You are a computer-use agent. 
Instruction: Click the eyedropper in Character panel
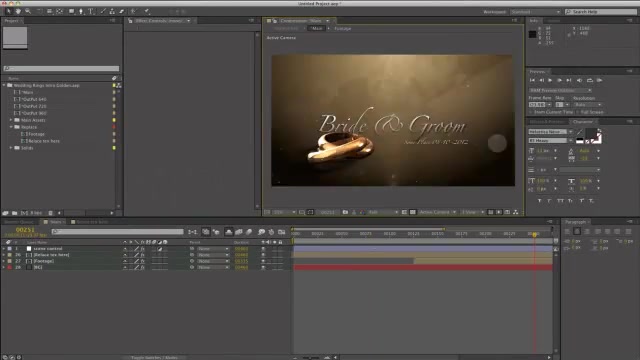point(580,131)
